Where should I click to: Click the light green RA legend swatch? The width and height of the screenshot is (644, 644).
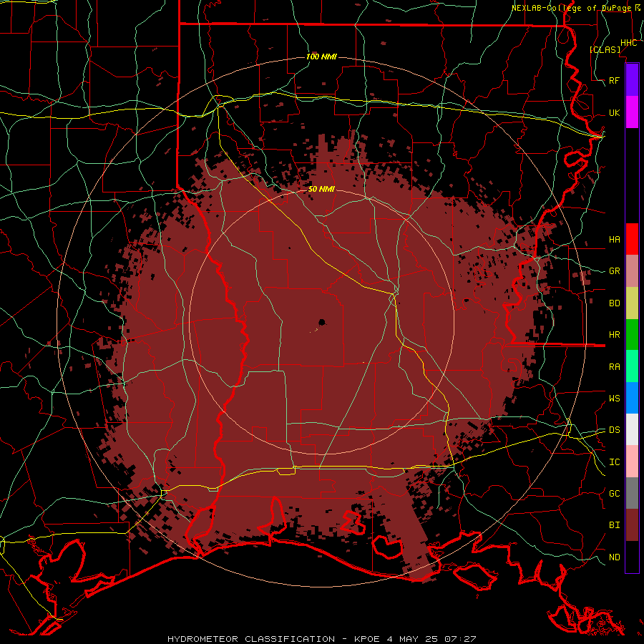click(632, 366)
